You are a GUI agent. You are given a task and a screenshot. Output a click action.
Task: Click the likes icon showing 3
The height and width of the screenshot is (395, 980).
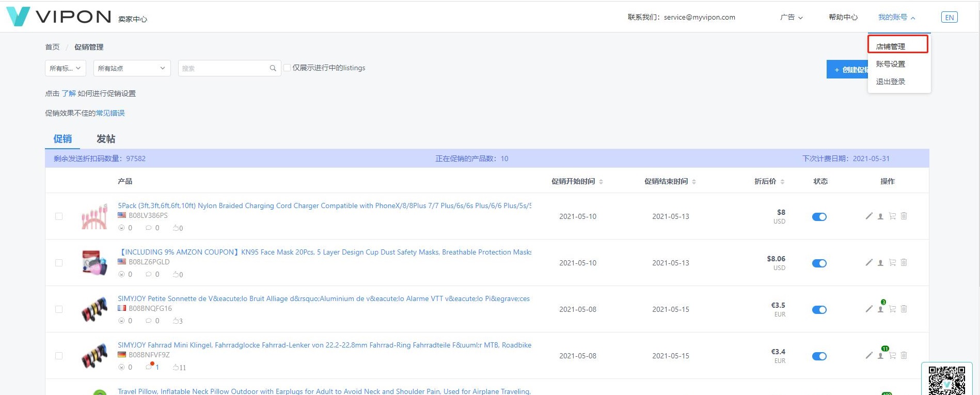coord(175,321)
